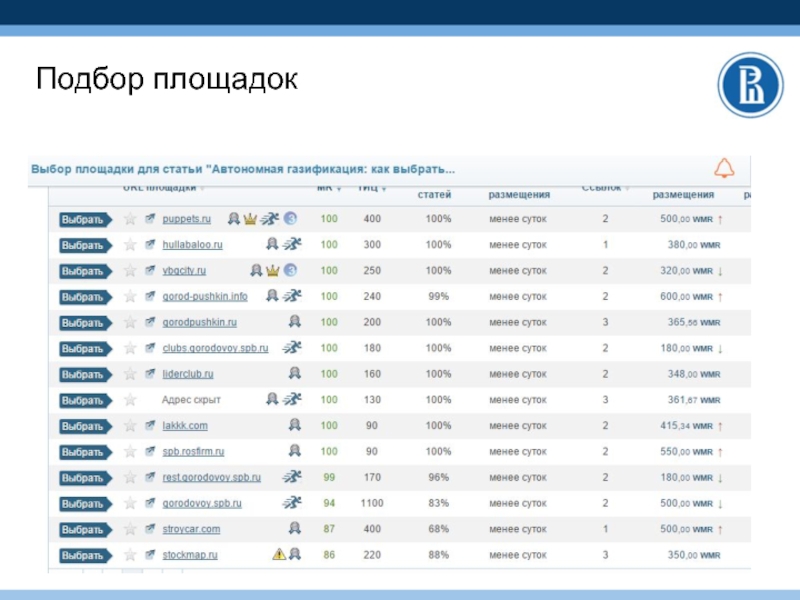This screenshot has height=600, width=800.
Task: Click the orange notification bell icon
Action: 723,168
